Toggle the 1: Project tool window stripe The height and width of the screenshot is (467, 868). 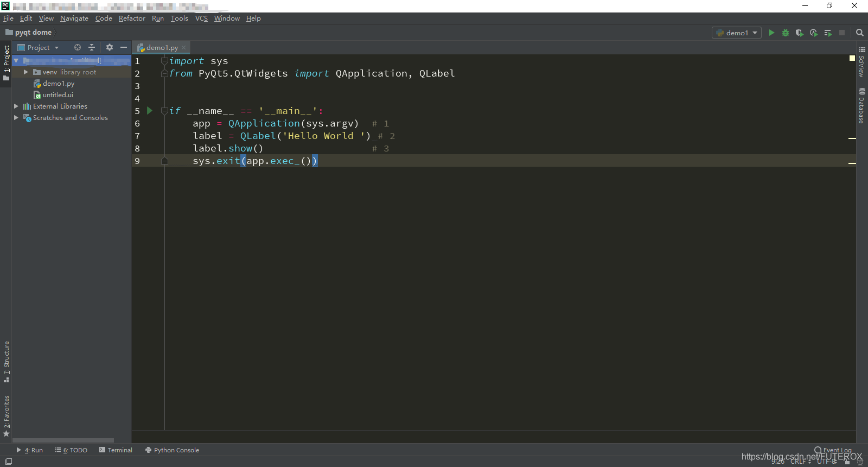[x=7, y=63]
